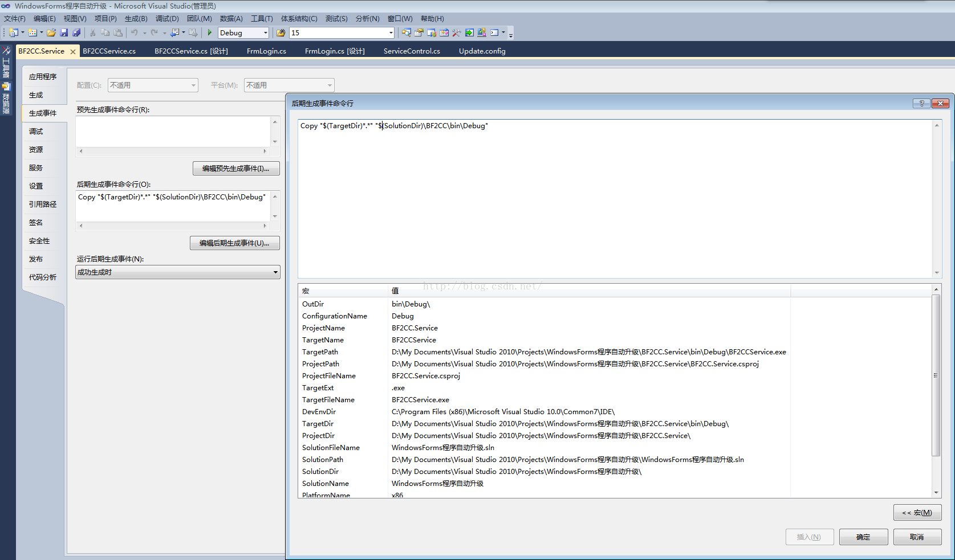The image size is (955, 560).
Task: Click the green Start Debugging arrow
Action: pyautogui.click(x=210, y=32)
